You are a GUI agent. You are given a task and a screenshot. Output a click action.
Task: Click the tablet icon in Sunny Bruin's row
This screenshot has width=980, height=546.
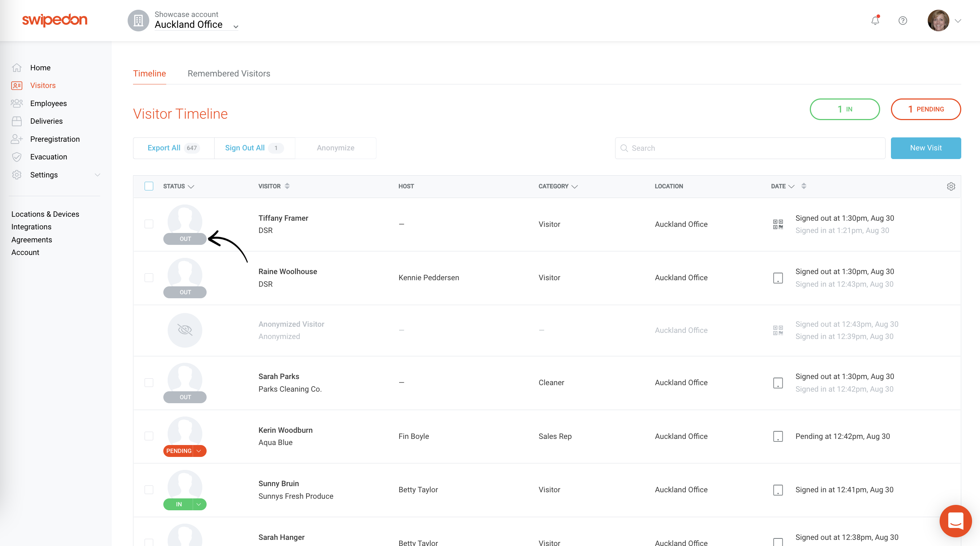(778, 490)
